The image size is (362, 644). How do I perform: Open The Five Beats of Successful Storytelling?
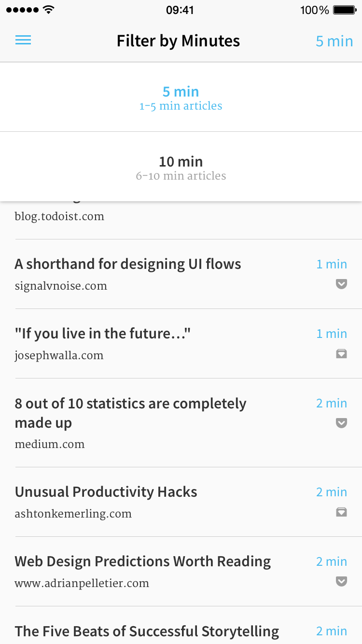(147, 631)
